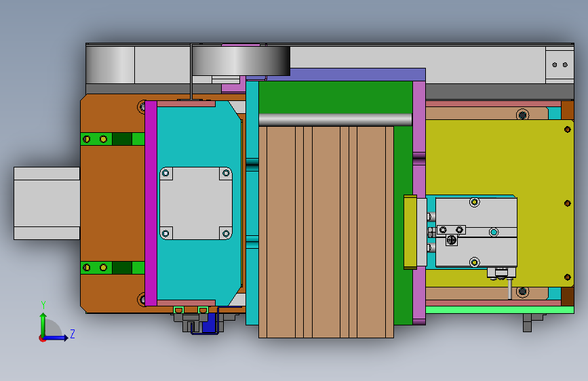Select the green plate above the silver shaft

point(335,98)
